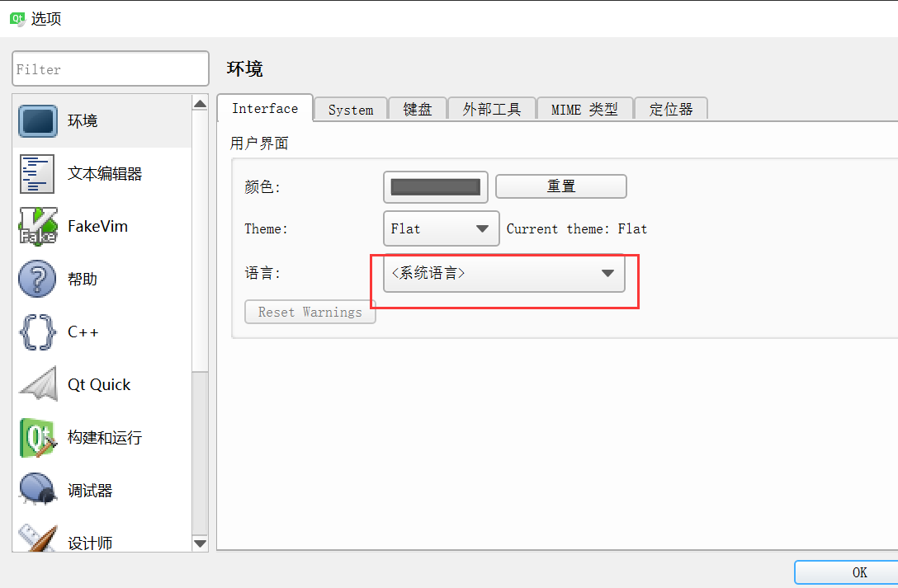Select the 构建和运行 label in the list
Image resolution: width=898 pixels, height=588 pixels.
(x=105, y=438)
